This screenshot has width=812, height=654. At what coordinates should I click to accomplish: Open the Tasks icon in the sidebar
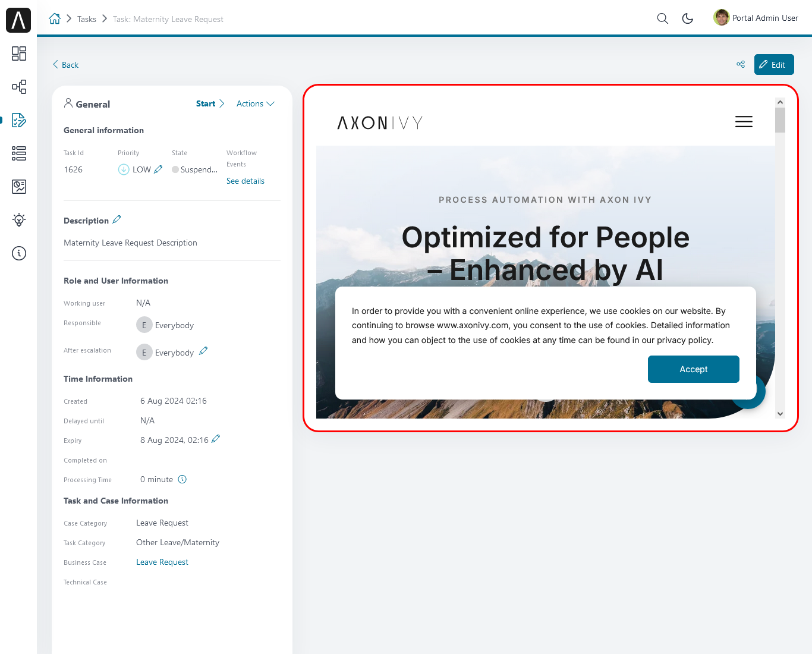[19, 120]
